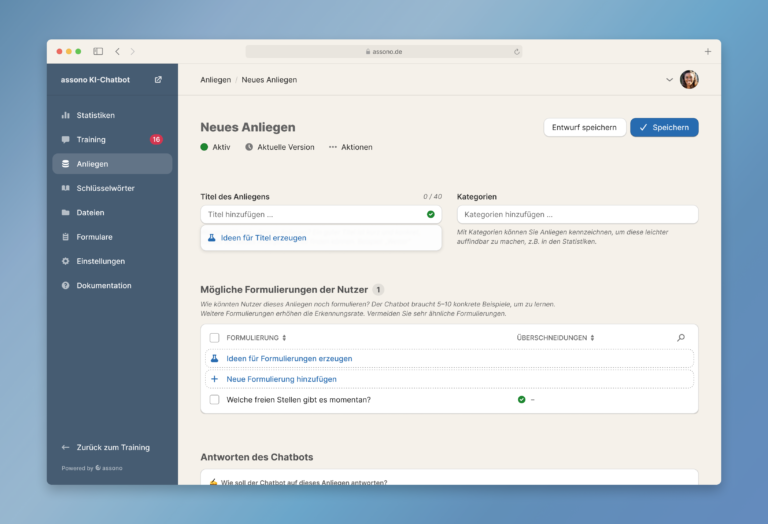Click the formulations count badge 1
Image resolution: width=768 pixels, height=524 pixels.
378,289
